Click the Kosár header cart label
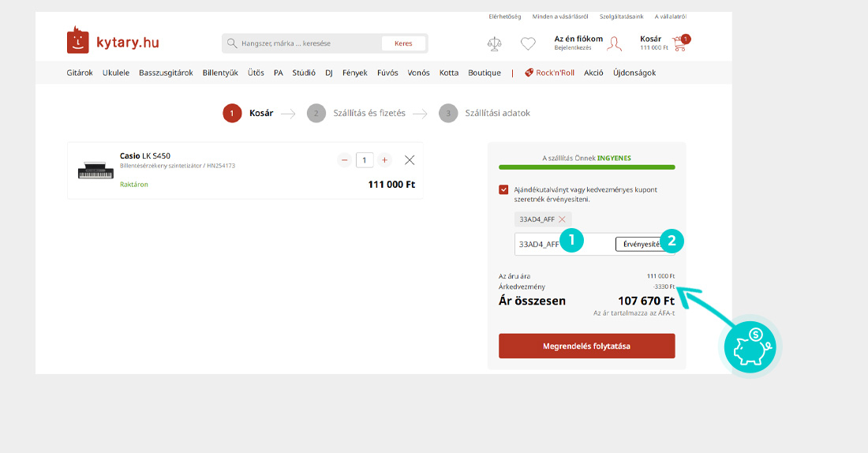Image resolution: width=868 pixels, height=453 pixels. [650, 39]
